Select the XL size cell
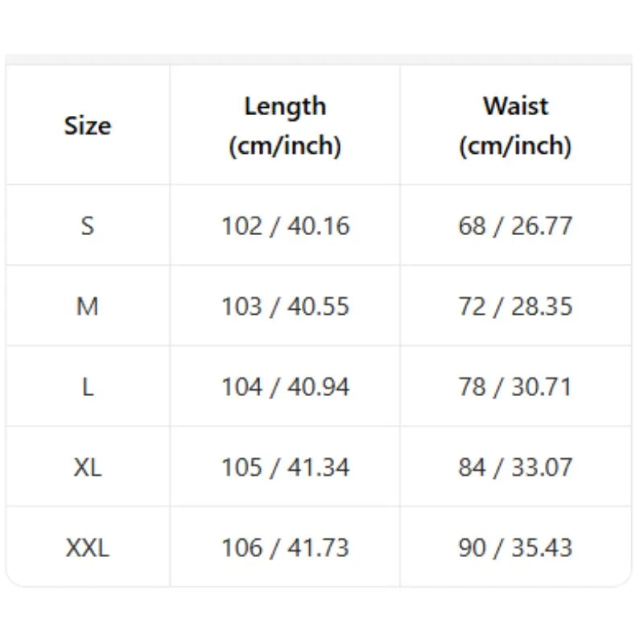 [88, 467]
